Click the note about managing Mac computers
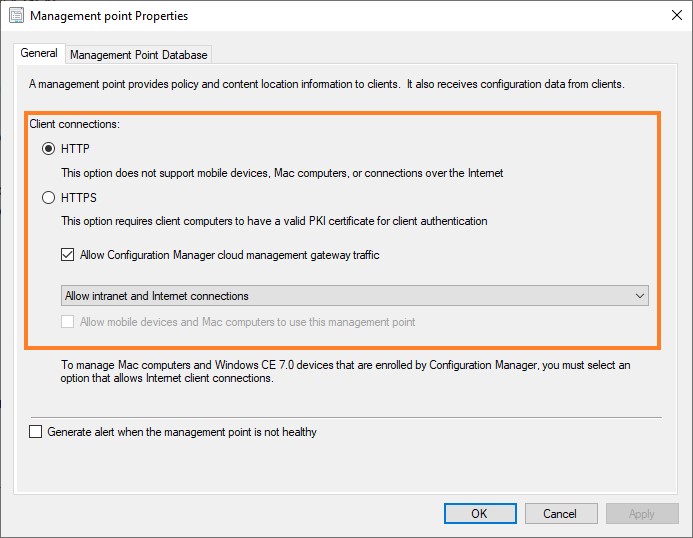Viewport: 693px width, 538px height. tap(345, 371)
